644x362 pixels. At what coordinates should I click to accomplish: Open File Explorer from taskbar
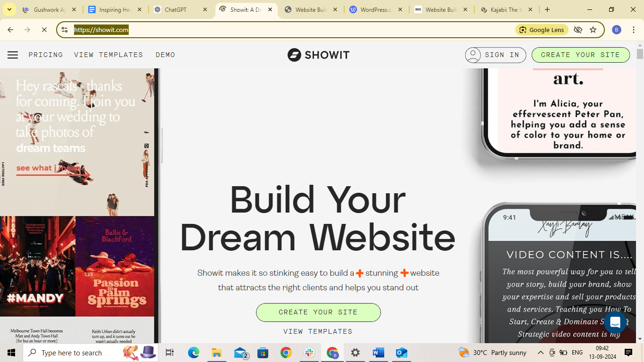click(216, 353)
